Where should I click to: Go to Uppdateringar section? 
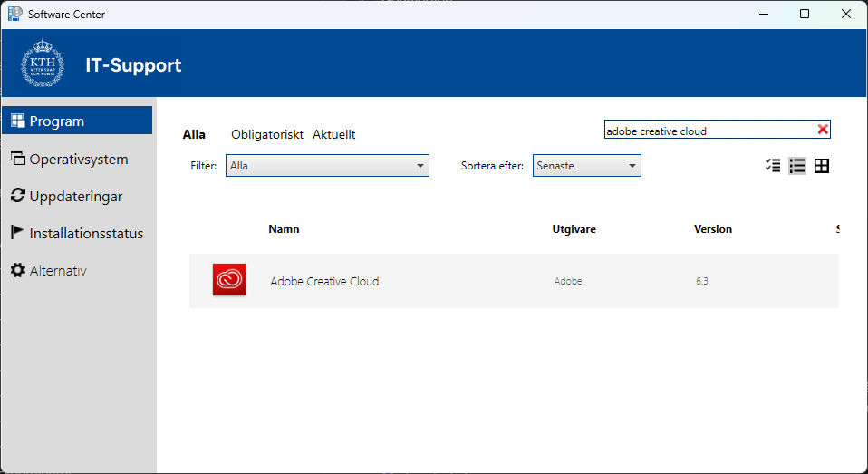pos(77,196)
